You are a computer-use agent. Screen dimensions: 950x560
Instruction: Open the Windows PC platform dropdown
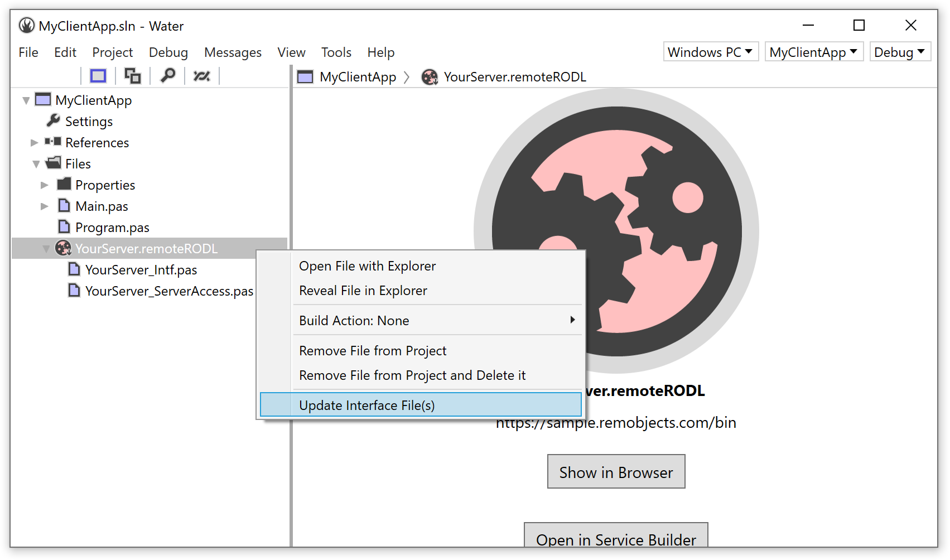point(711,52)
